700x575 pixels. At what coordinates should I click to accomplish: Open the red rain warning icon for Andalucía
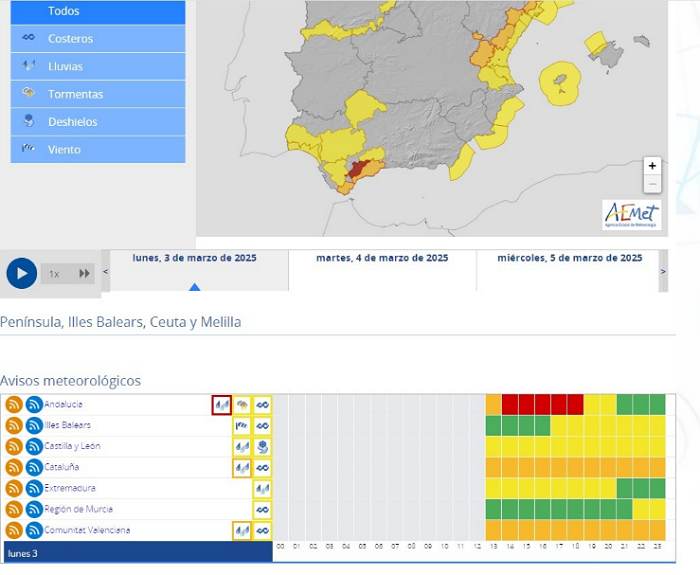click(221, 405)
